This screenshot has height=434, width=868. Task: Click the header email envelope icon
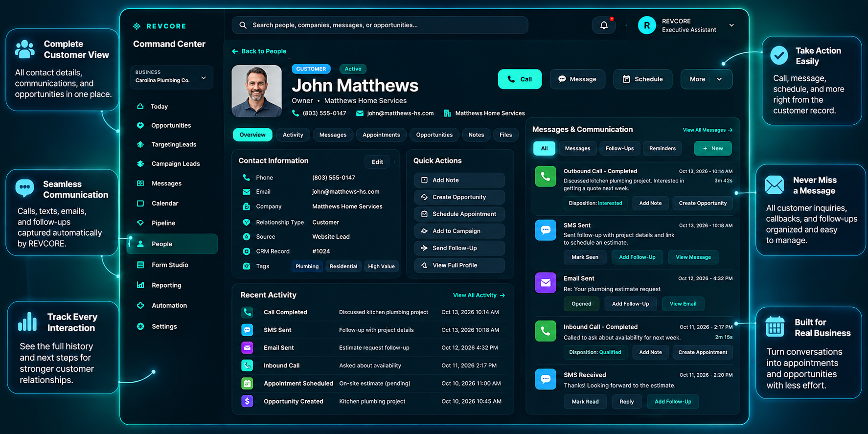pyautogui.click(x=360, y=113)
